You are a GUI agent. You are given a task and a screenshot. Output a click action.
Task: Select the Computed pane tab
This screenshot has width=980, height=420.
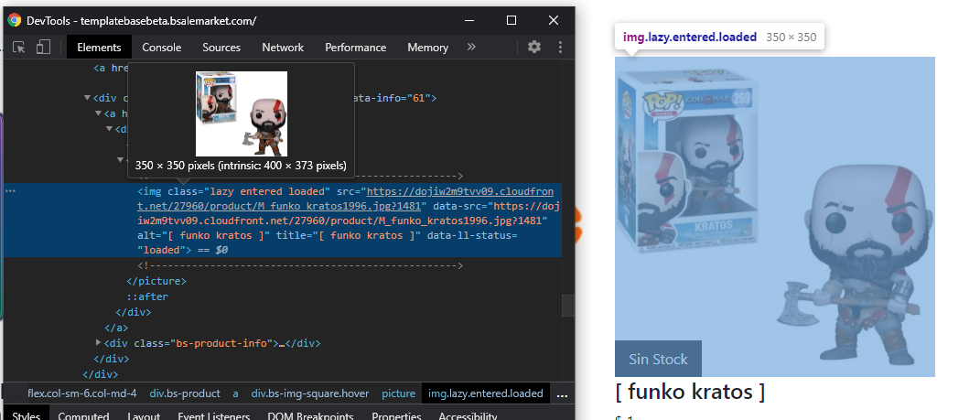(x=84, y=415)
